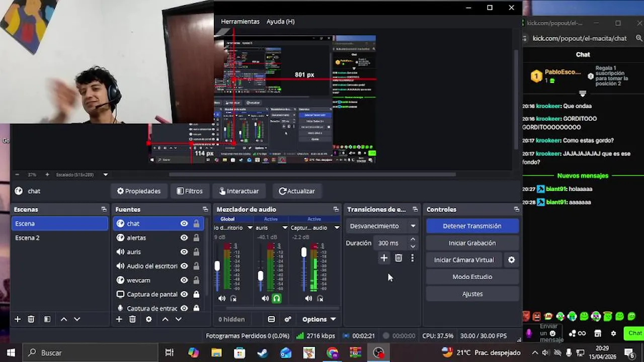Move scene up in Escenas panel
This screenshot has width=644, height=362.
pyautogui.click(x=64, y=319)
